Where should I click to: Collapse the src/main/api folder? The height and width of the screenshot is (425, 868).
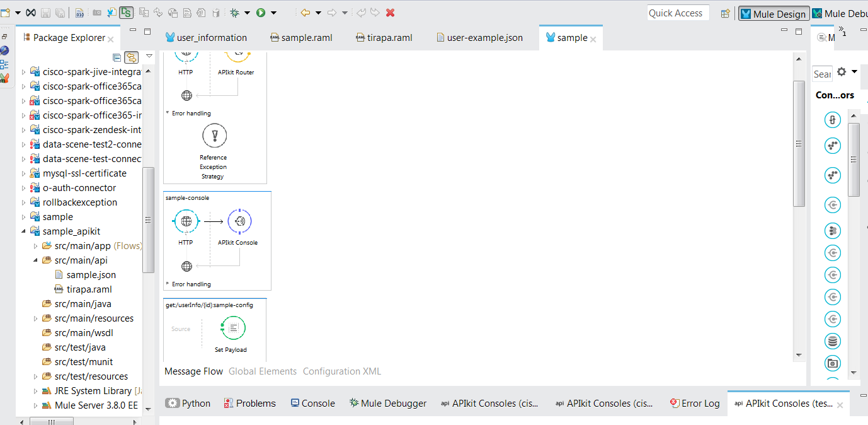pyautogui.click(x=36, y=260)
